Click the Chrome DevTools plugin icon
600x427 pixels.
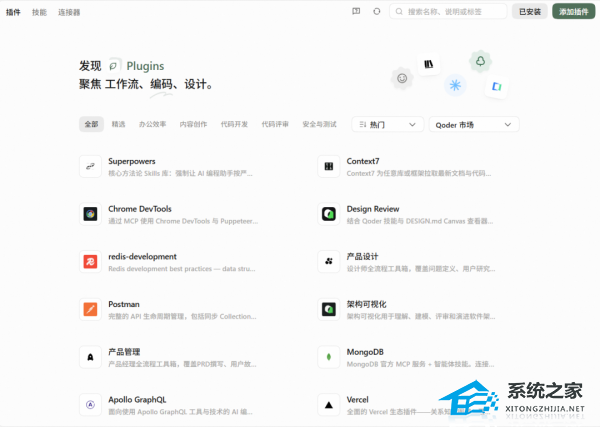[x=90, y=214]
